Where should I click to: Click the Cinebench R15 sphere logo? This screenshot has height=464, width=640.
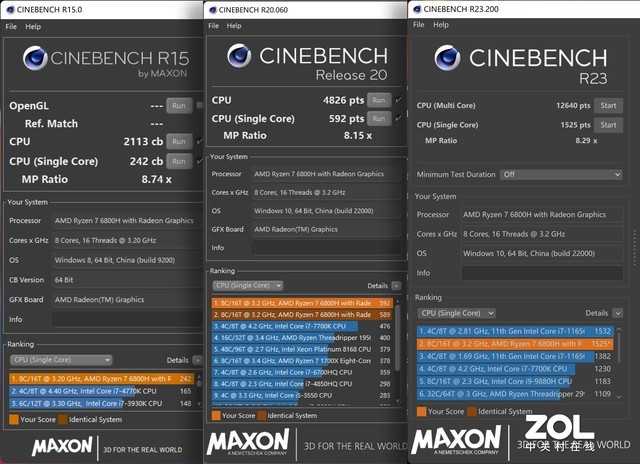pyautogui.click(x=35, y=58)
